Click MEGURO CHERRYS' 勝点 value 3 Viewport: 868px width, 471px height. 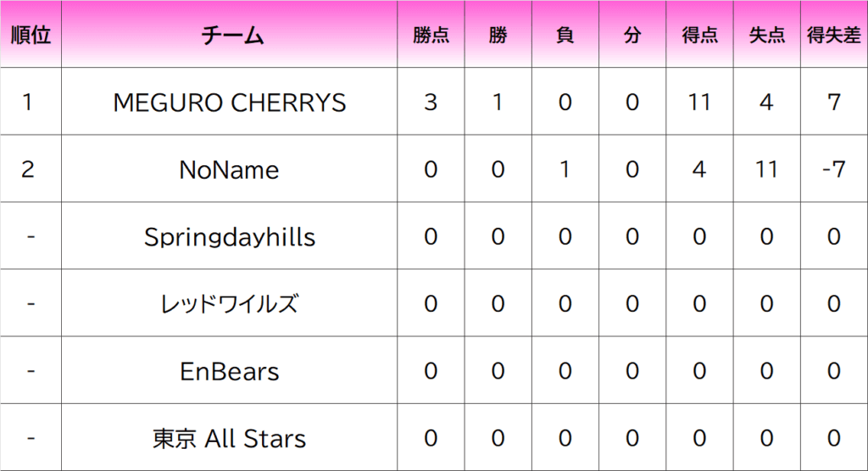click(431, 103)
